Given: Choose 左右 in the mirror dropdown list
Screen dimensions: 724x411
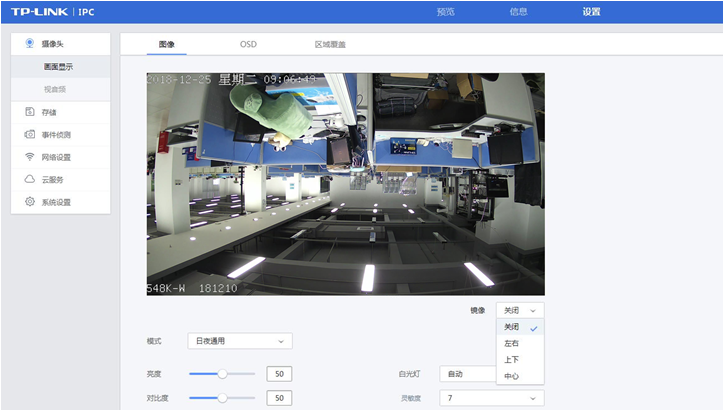Looking at the screenshot, I should (512, 343).
